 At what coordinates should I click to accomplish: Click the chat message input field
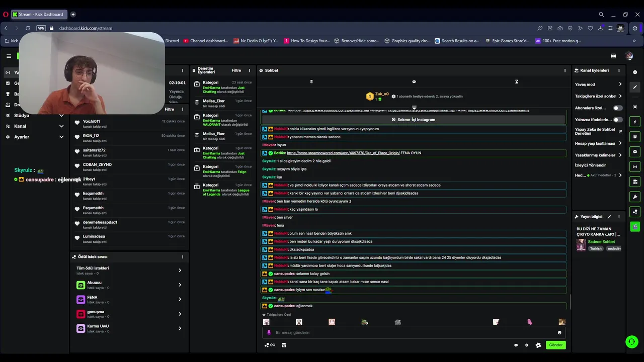pos(414,332)
